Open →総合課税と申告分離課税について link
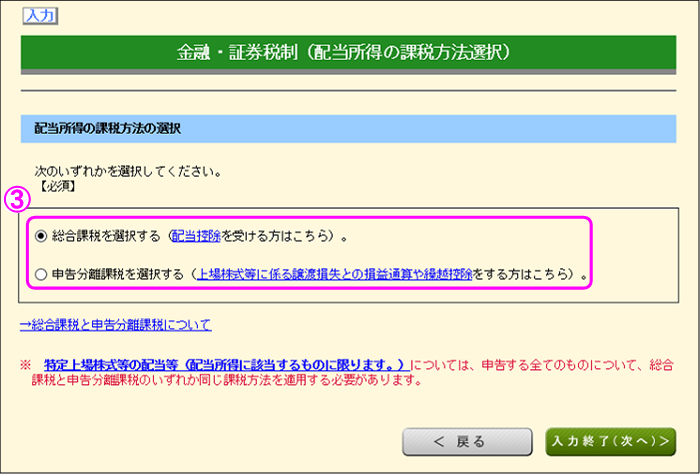This screenshot has width=700, height=474. 116,324
